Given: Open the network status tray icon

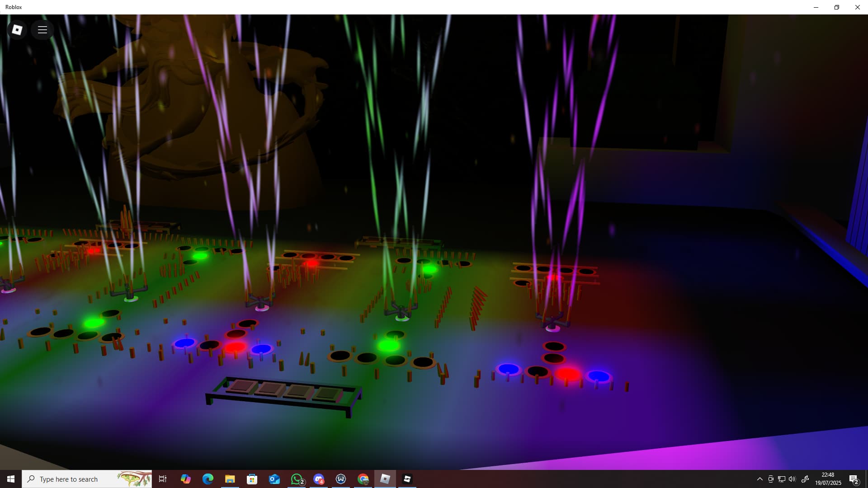Looking at the screenshot, I should (x=781, y=479).
